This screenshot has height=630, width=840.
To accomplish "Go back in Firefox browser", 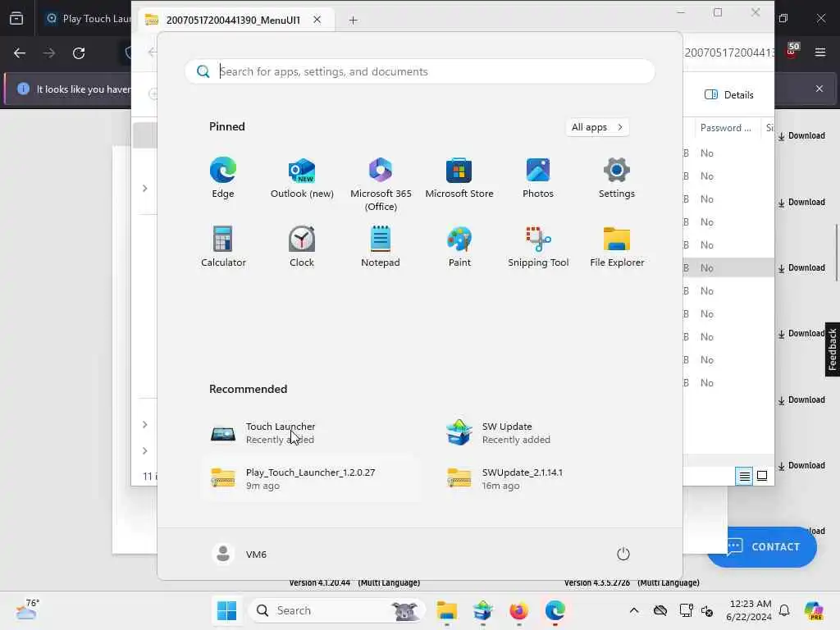I will click(x=20, y=53).
